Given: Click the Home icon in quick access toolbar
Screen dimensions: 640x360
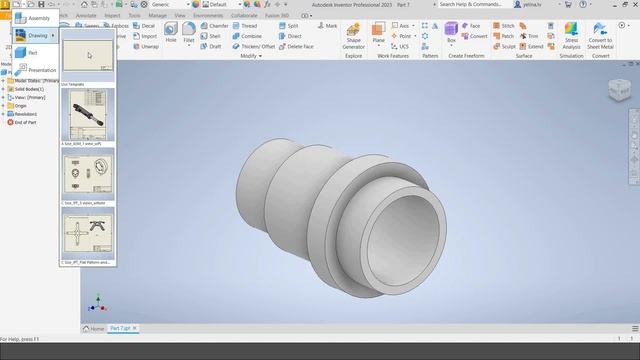Looking at the screenshot, I should point(84,4).
